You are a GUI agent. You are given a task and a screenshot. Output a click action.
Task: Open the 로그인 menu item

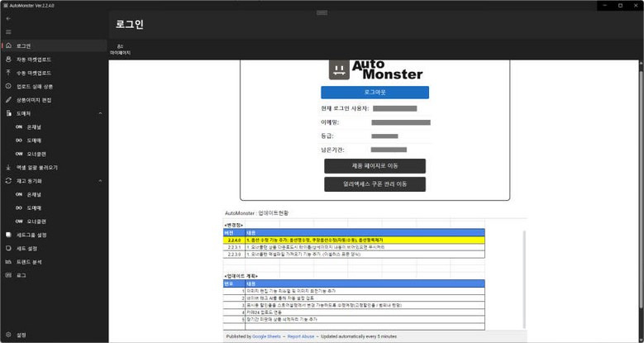click(x=55, y=45)
